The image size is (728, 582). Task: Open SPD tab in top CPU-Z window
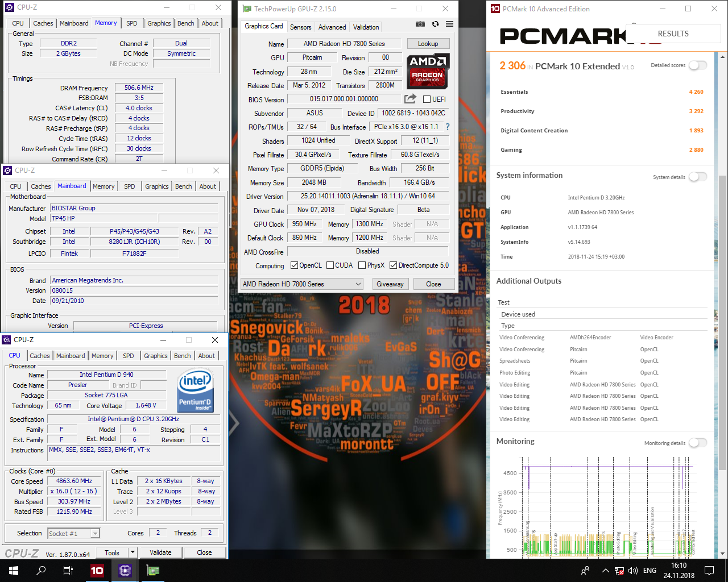132,23
